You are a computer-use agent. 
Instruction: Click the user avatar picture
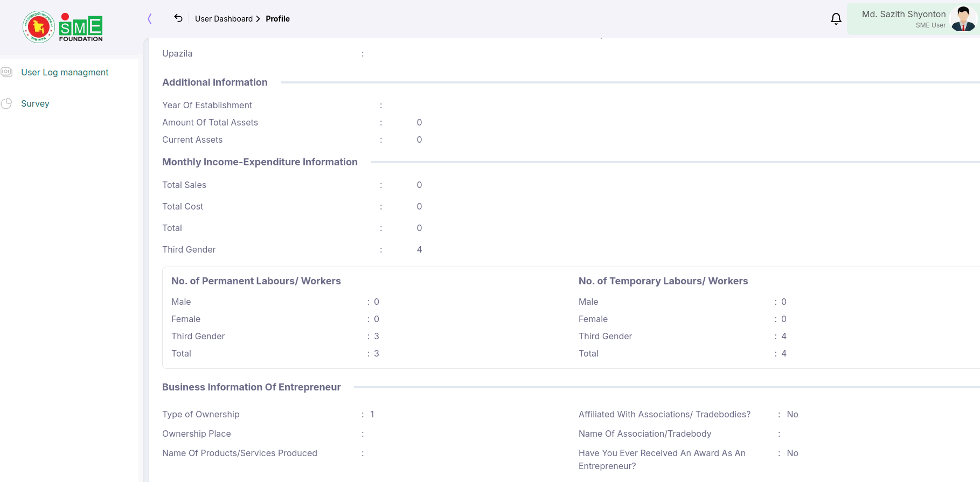click(x=963, y=19)
